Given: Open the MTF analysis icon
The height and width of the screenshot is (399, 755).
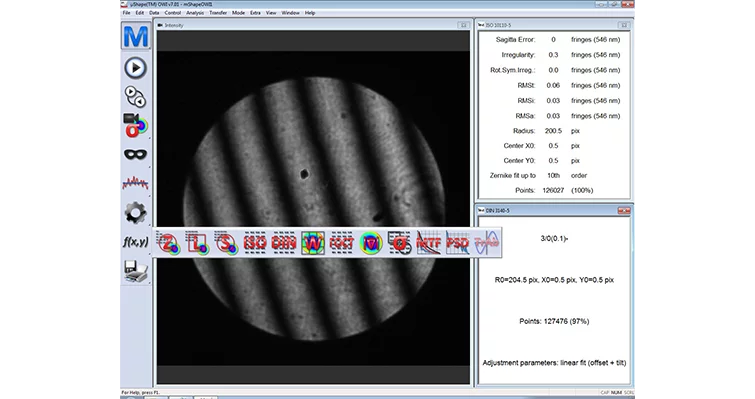Looking at the screenshot, I should tap(428, 243).
